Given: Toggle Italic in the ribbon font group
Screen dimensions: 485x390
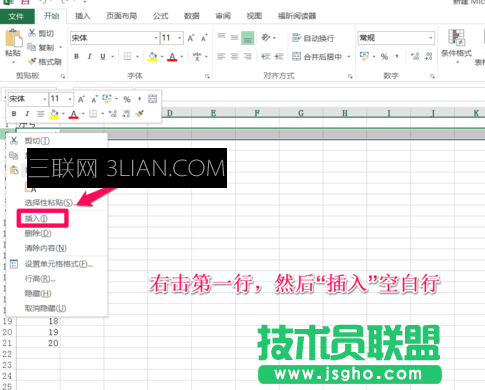Looking at the screenshot, I should click(x=89, y=56).
